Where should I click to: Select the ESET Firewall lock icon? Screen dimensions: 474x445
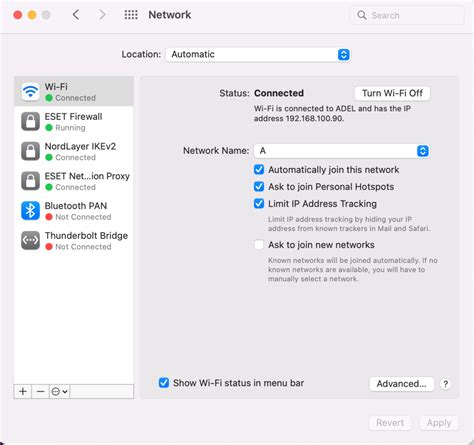[x=30, y=121]
